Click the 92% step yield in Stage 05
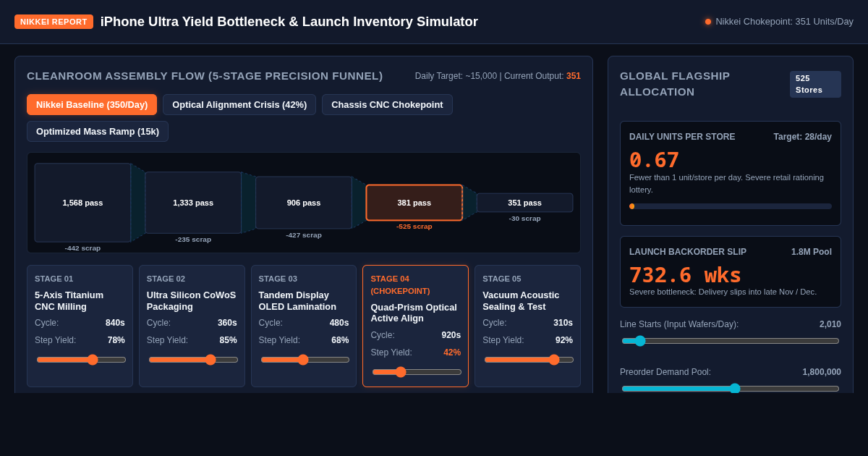The image size is (868, 456). click(x=564, y=340)
